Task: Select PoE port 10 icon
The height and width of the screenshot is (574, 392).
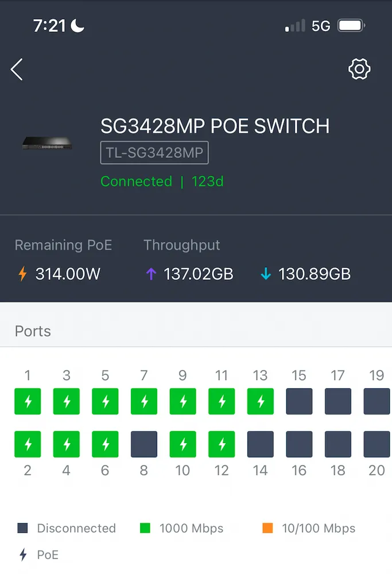Action: [183, 444]
